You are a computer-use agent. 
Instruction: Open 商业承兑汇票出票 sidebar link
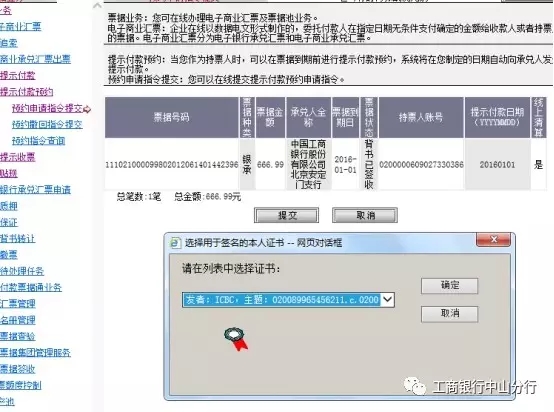[x=35, y=59]
